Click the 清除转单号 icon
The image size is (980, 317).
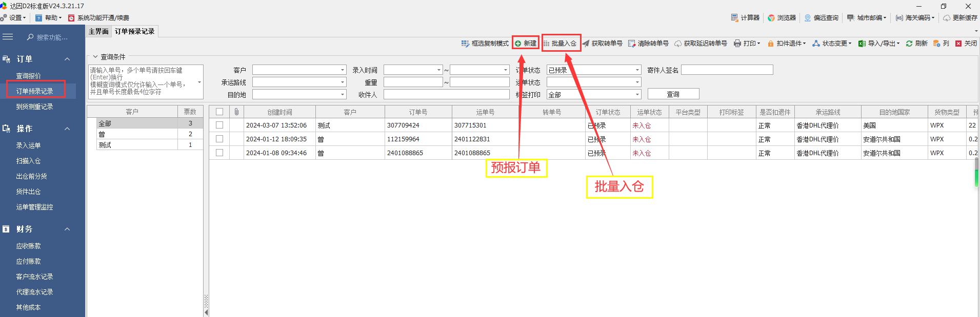pos(632,44)
